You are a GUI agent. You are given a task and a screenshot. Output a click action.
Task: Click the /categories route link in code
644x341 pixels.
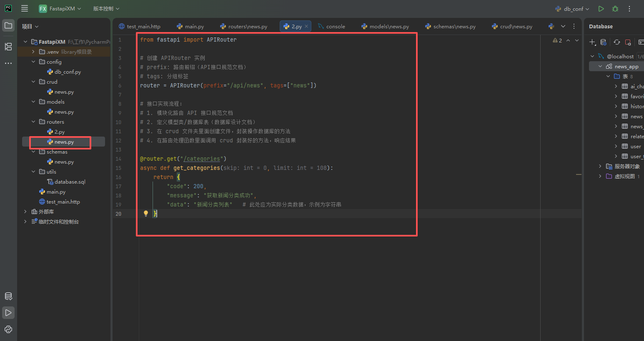pyautogui.click(x=202, y=159)
